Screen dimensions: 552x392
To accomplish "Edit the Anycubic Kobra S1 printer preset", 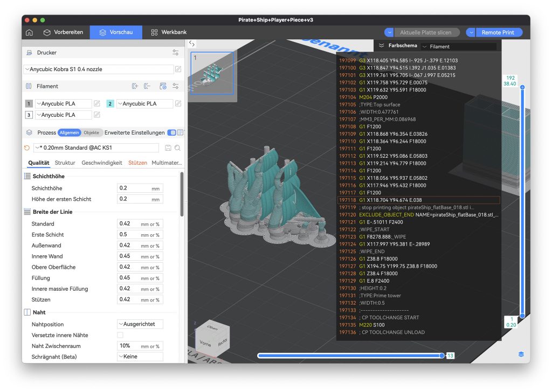I will click(178, 69).
